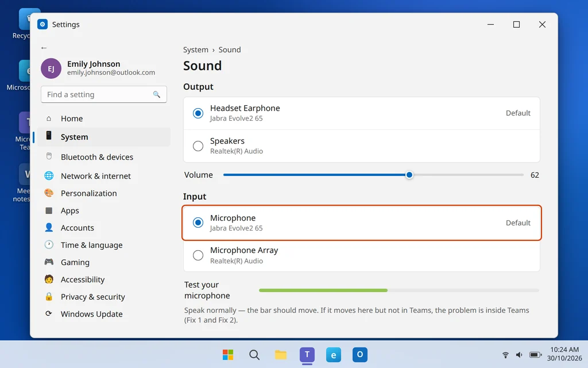Click the Accounts person icon

(49, 227)
